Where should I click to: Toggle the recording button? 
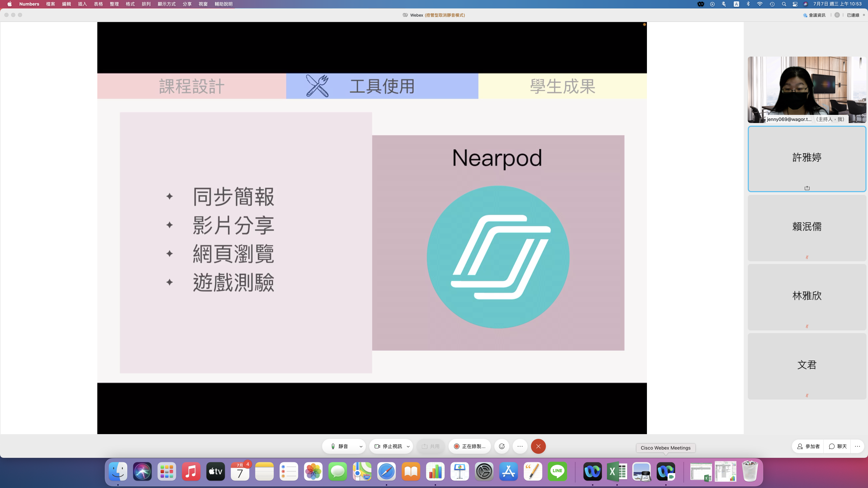pyautogui.click(x=470, y=446)
